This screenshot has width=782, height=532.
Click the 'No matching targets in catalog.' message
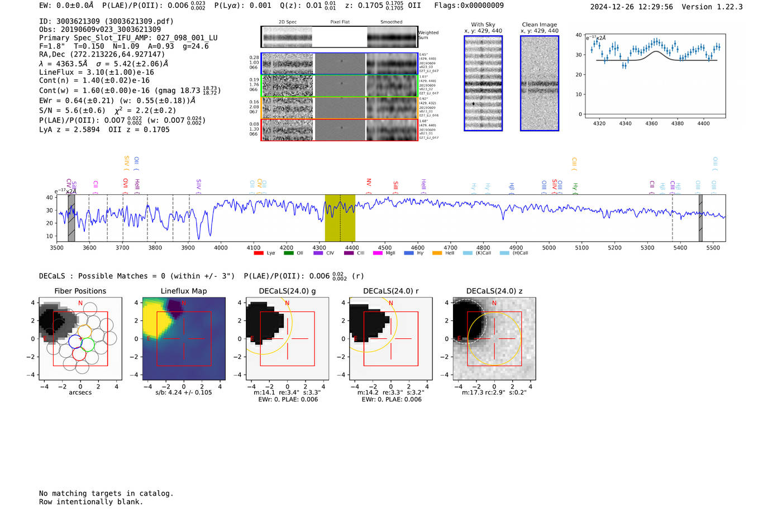pos(106,493)
